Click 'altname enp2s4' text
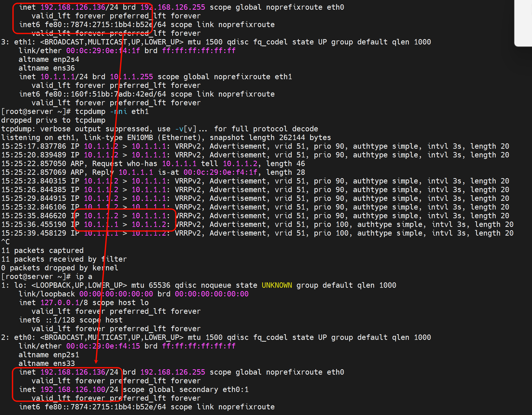The image size is (532, 415). pyautogui.click(x=49, y=60)
